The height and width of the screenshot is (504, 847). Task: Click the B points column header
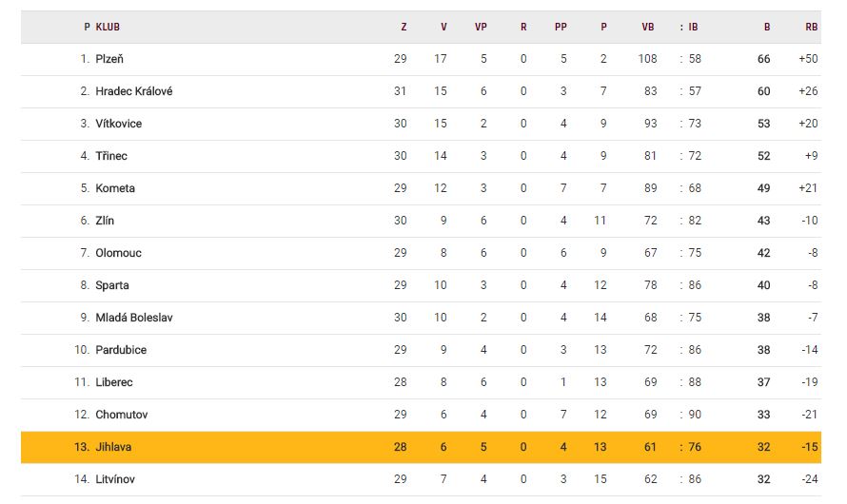pyautogui.click(x=767, y=27)
